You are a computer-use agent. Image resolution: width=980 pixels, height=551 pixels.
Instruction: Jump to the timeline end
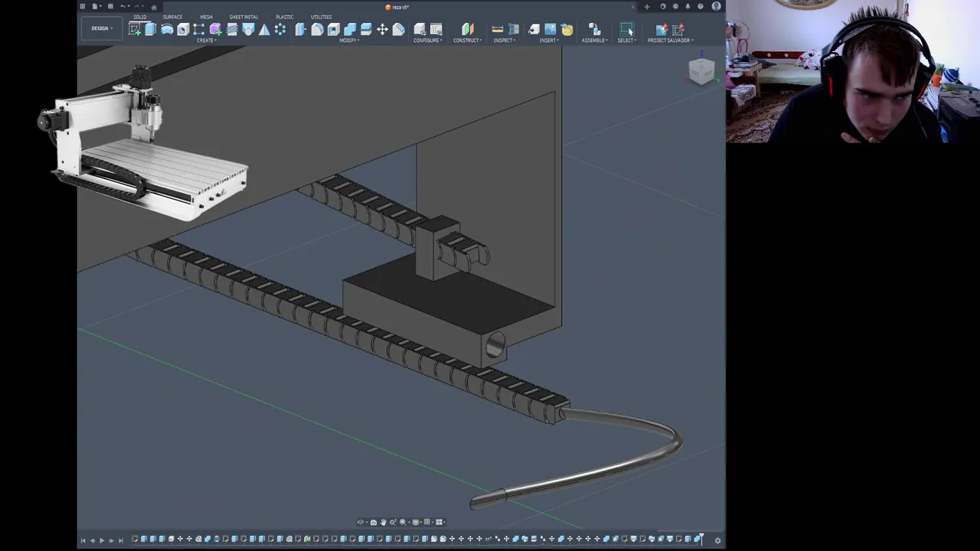[120, 540]
